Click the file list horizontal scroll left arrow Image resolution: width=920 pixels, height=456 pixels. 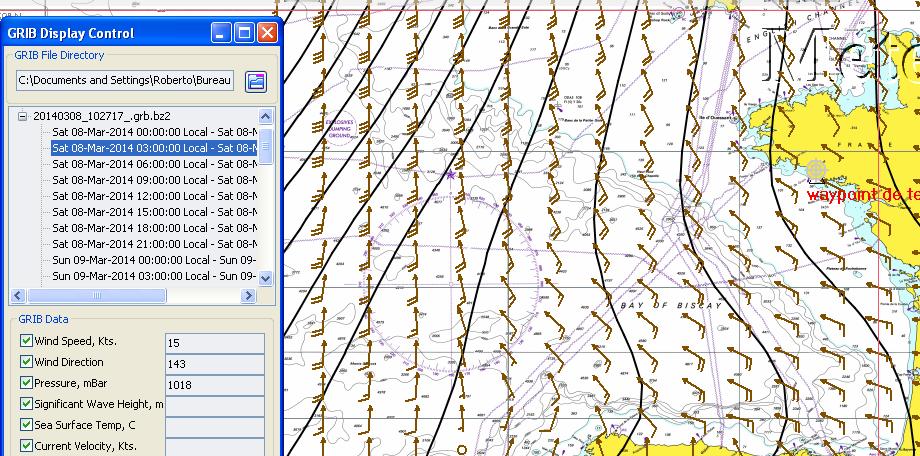pyautogui.click(x=18, y=296)
